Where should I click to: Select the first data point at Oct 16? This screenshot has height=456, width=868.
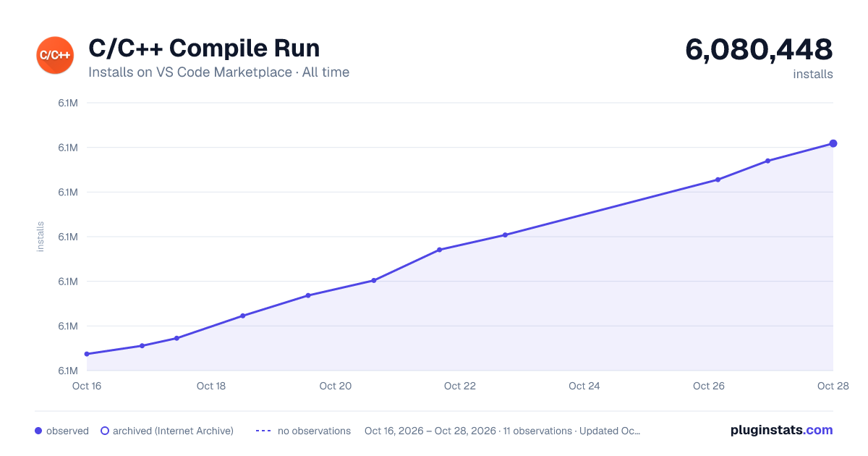click(87, 354)
